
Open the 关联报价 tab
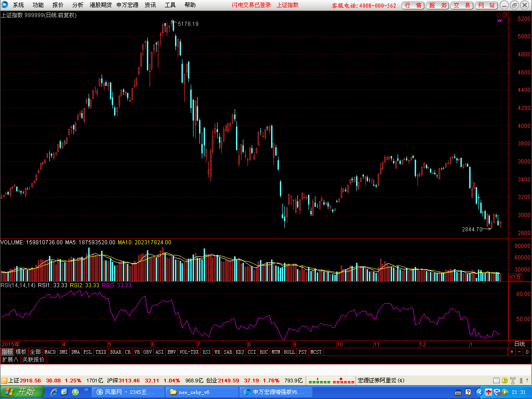(33, 360)
